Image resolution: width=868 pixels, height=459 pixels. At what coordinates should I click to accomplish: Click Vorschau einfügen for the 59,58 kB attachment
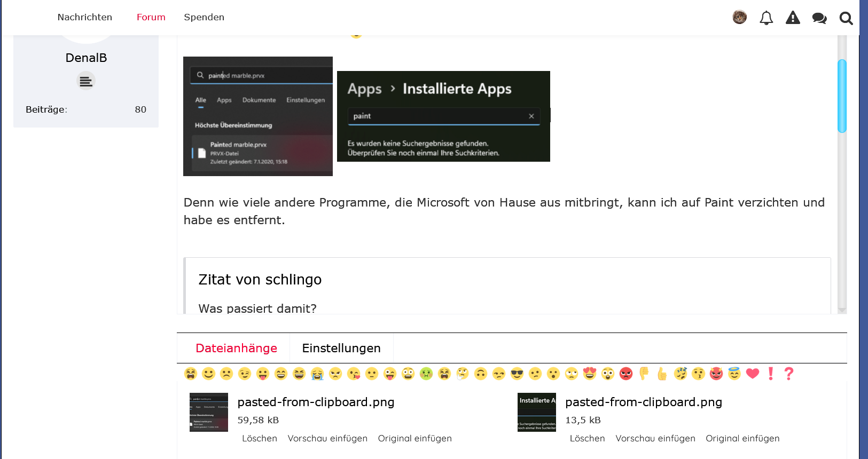click(327, 438)
